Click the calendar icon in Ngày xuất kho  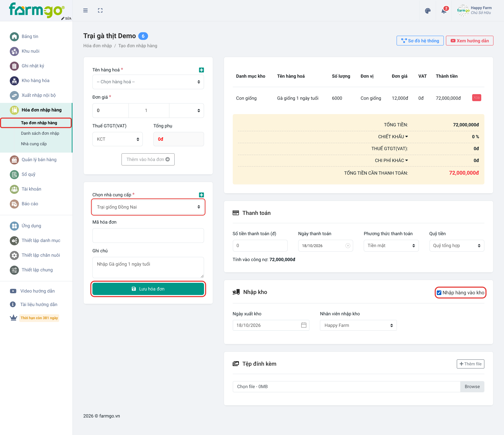(x=304, y=325)
